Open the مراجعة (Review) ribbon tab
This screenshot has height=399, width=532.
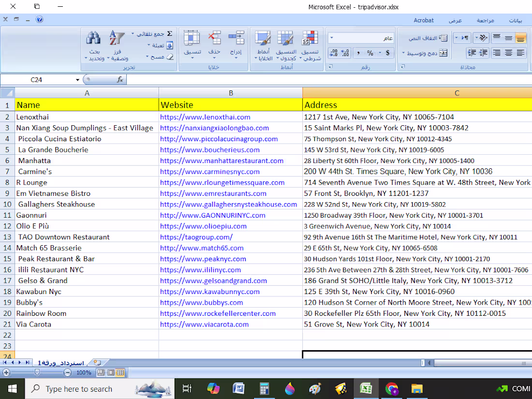(486, 20)
